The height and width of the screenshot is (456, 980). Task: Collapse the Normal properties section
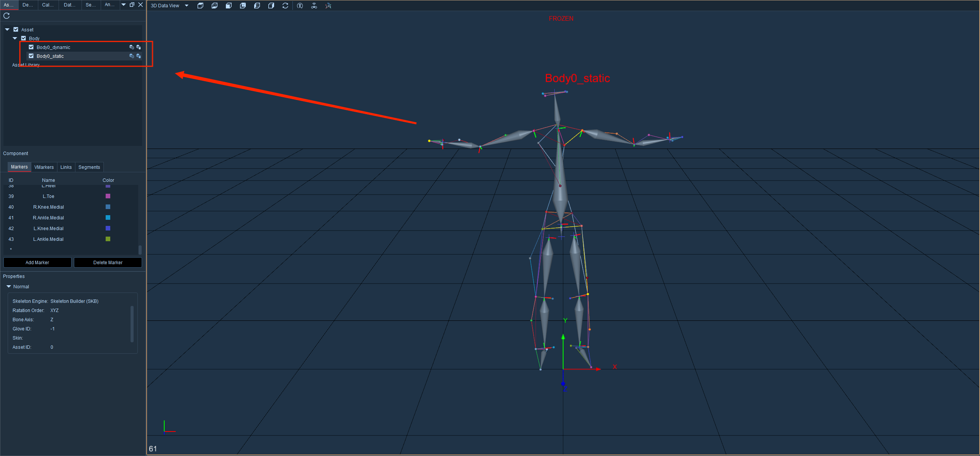[9, 286]
